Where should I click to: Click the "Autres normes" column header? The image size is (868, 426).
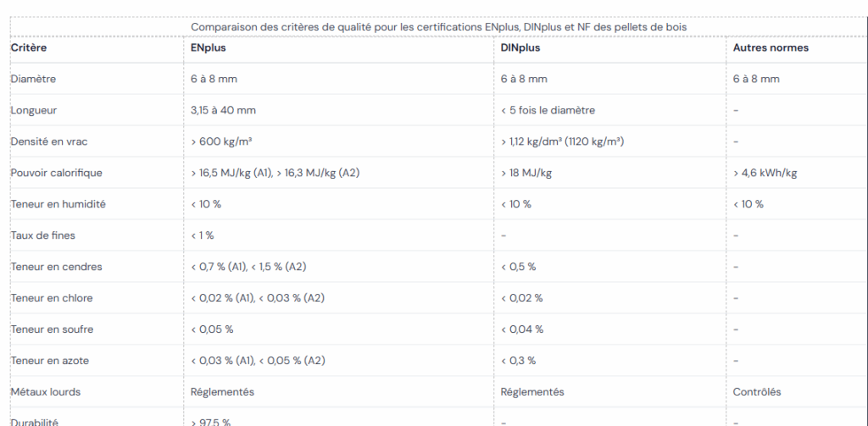coord(771,47)
